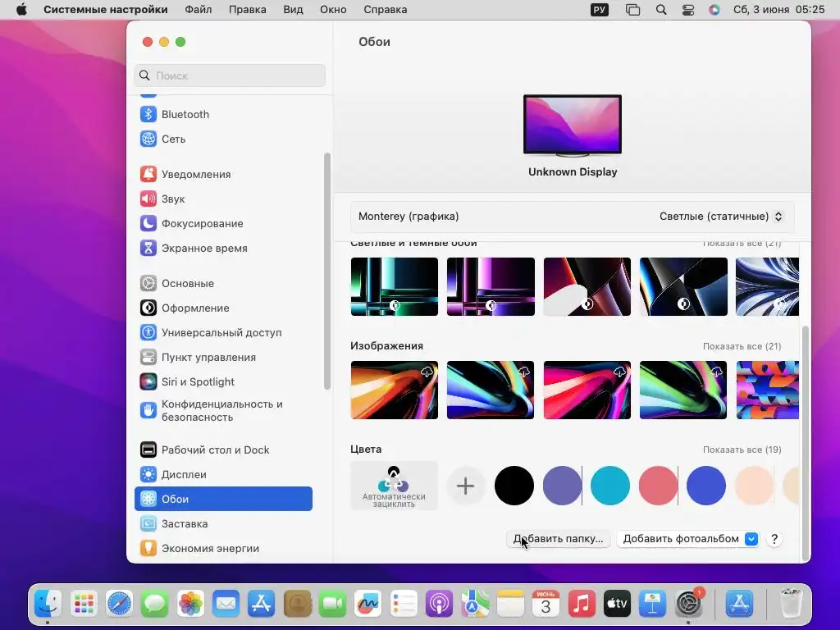The height and width of the screenshot is (630, 840).
Task: Open the Правка menu
Action: click(x=248, y=10)
